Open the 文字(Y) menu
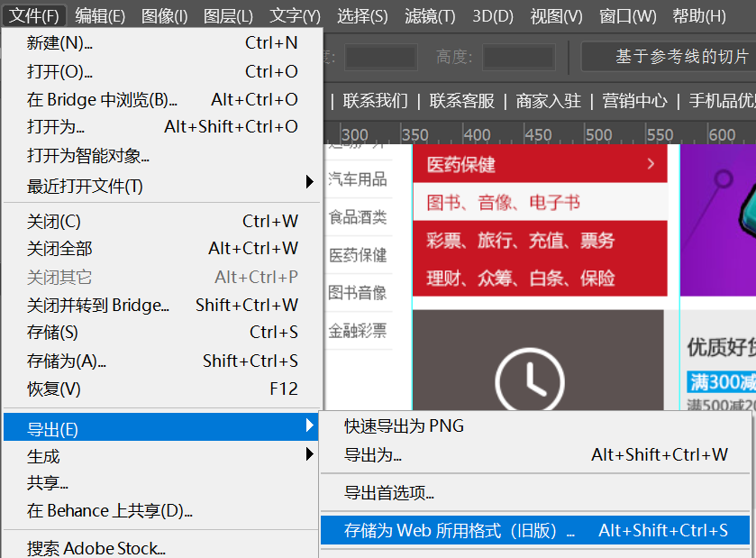This screenshot has width=756, height=558. click(295, 16)
